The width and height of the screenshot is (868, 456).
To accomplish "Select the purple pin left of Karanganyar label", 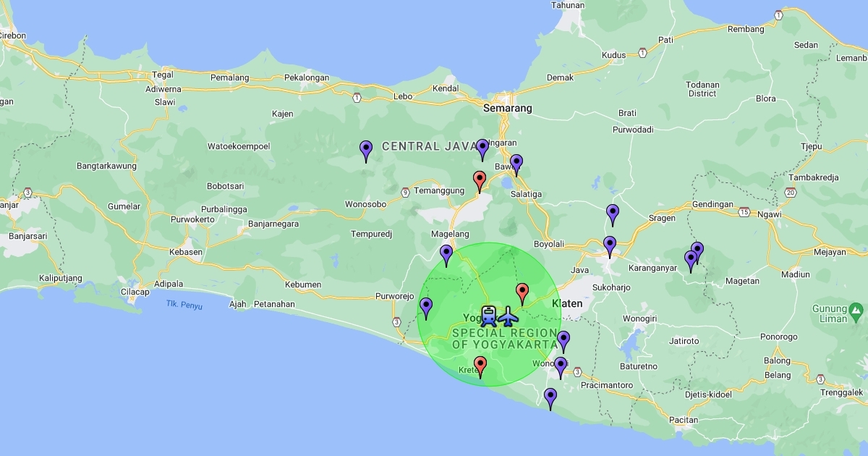I will click(610, 246).
